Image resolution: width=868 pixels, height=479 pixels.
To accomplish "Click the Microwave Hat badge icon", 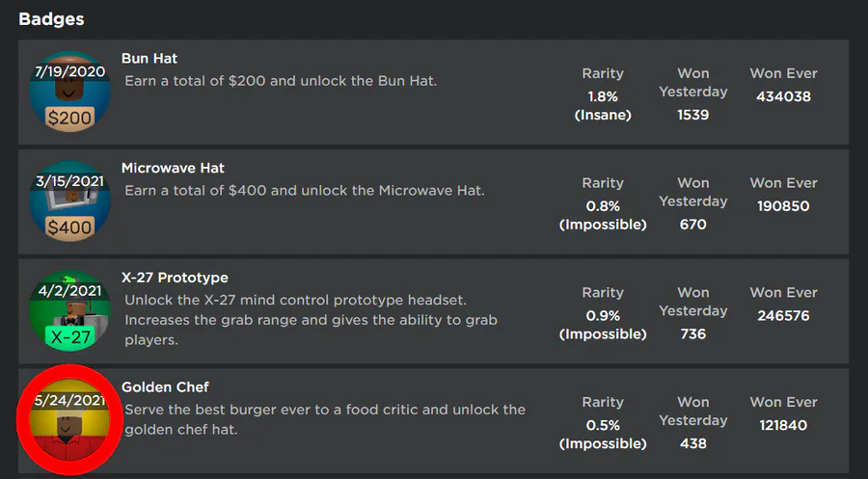I will click(69, 204).
